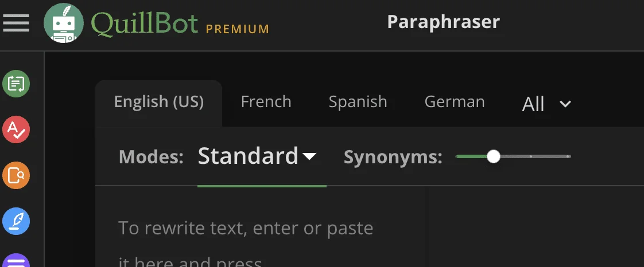644x267 pixels.
Task: Open the blue Co-Writer quill icon
Action: 16,222
